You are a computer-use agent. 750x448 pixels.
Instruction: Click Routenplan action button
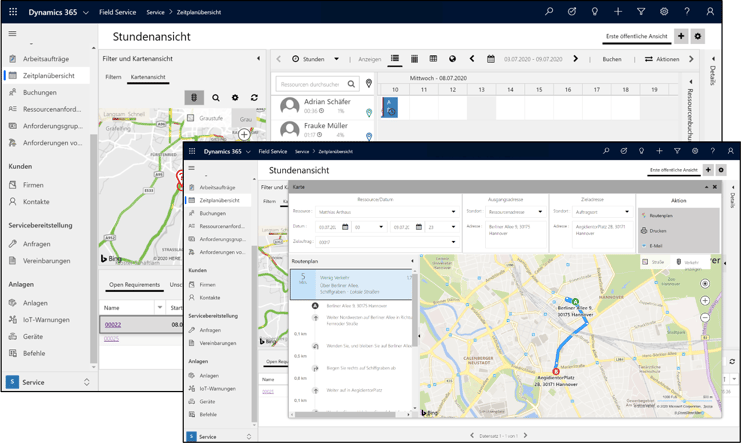pos(679,216)
